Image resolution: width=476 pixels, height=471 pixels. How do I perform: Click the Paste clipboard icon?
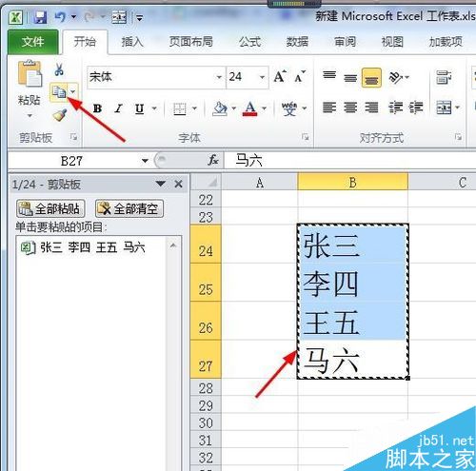coord(30,73)
